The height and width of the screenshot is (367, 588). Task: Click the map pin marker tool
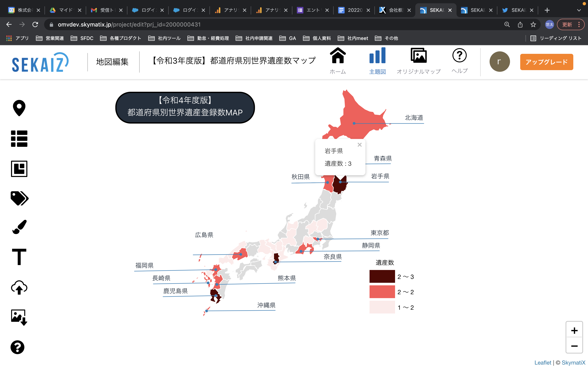point(19,108)
